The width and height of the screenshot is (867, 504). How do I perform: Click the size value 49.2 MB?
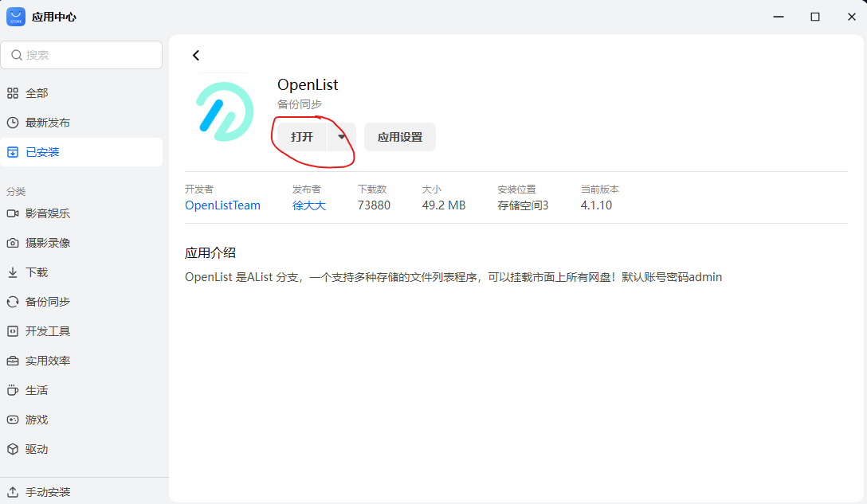click(x=443, y=205)
